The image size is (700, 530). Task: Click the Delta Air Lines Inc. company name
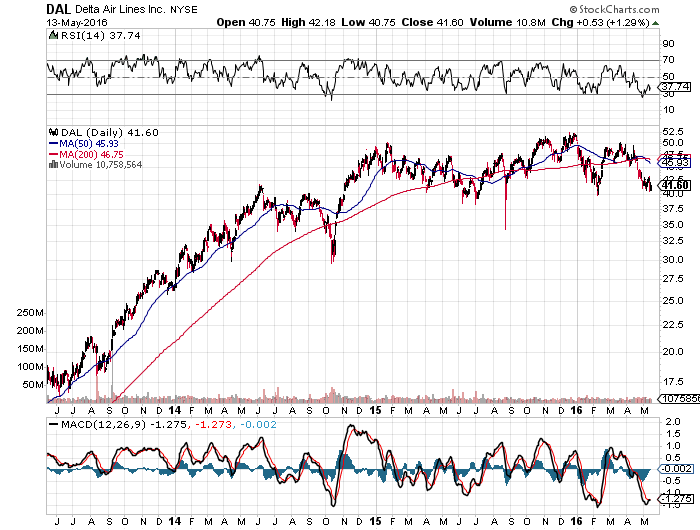[x=121, y=9]
